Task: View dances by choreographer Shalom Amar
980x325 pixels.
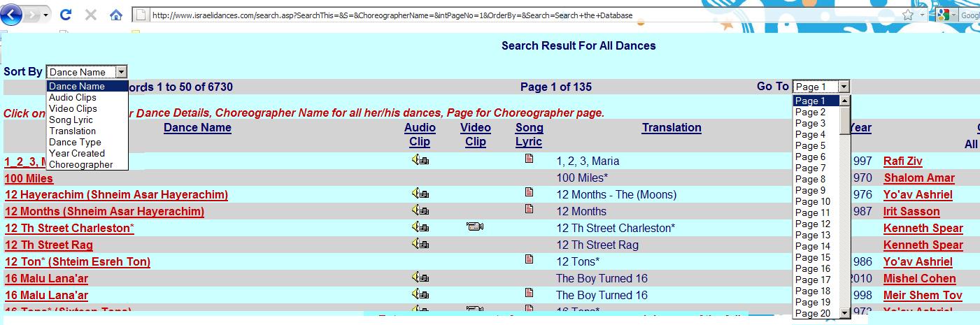Action: pos(919,178)
